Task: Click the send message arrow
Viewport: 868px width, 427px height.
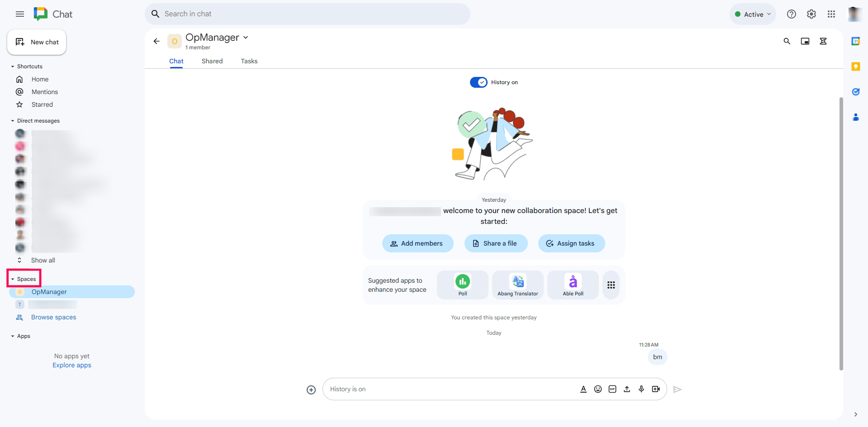Action: pyautogui.click(x=677, y=389)
